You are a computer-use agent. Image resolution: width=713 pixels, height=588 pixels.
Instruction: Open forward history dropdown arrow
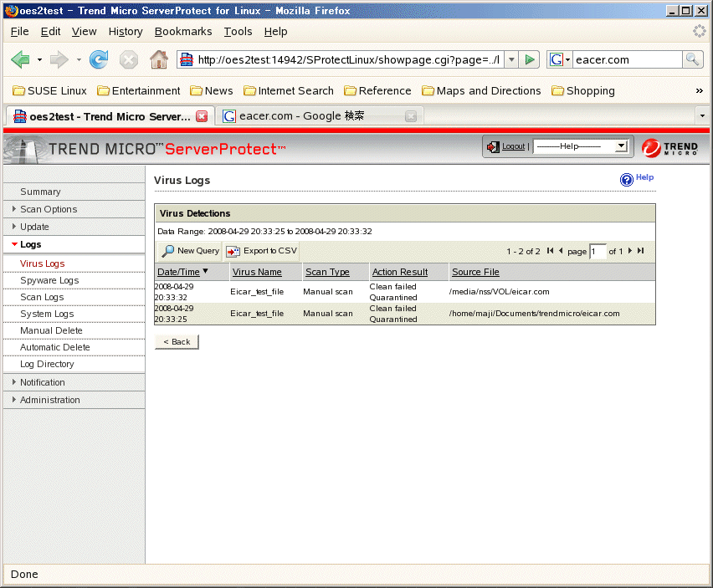click(79, 59)
